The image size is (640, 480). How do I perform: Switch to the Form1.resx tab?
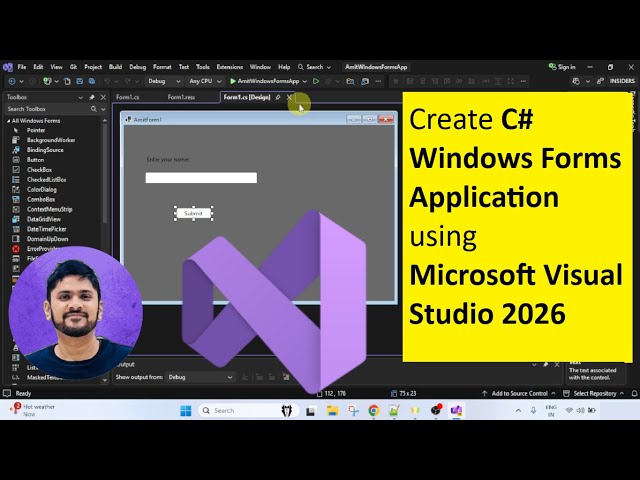(x=181, y=97)
